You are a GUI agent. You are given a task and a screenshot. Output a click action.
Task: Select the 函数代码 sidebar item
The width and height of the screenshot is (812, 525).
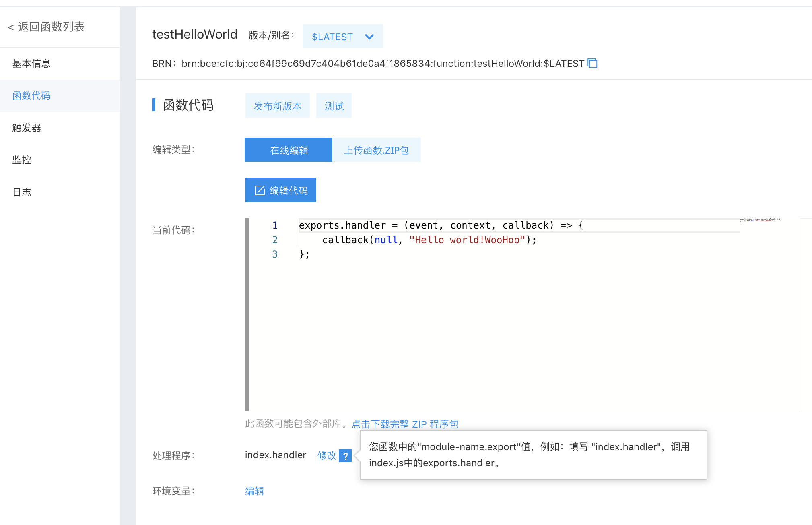click(60, 96)
